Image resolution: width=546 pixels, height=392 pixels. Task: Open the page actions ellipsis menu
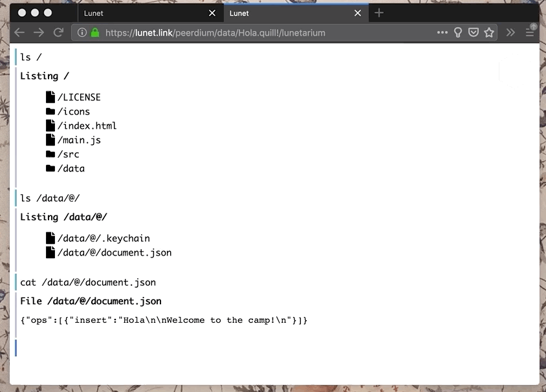[x=442, y=32]
